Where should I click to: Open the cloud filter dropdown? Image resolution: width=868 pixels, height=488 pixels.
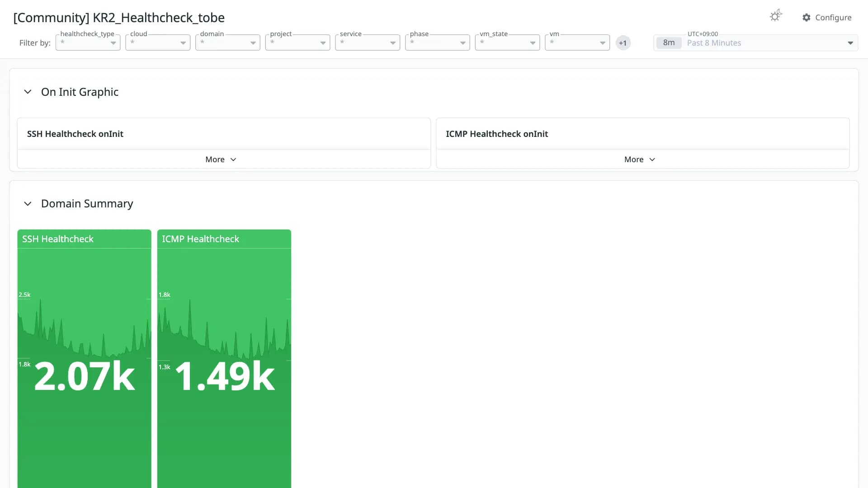coord(158,42)
